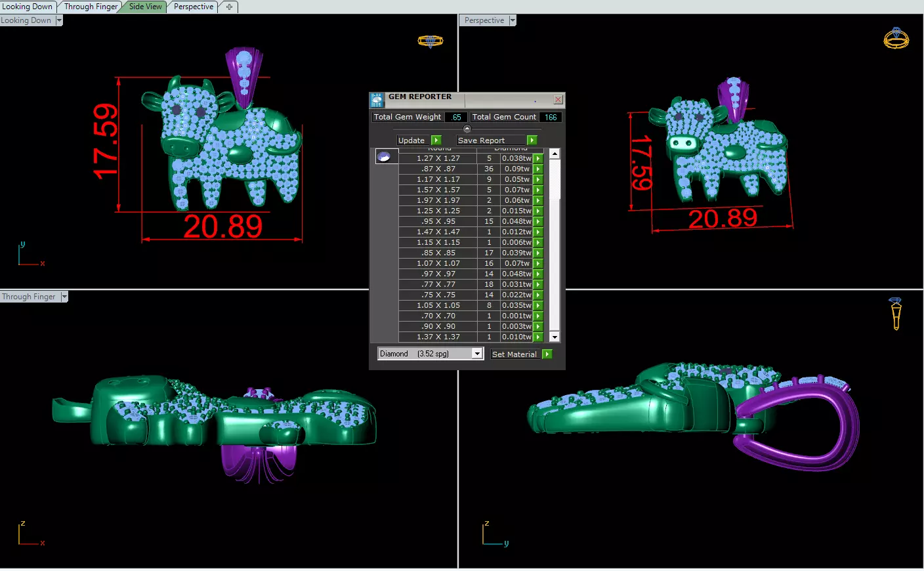924x571 pixels.
Task: Click the green arrow for .85 X .85 row
Action: [538, 253]
